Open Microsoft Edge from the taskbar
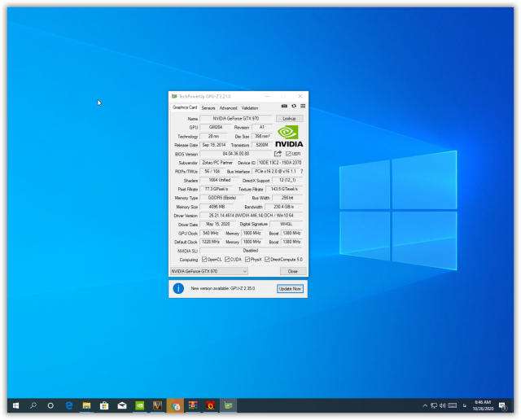The height and width of the screenshot is (420, 521). (69, 405)
